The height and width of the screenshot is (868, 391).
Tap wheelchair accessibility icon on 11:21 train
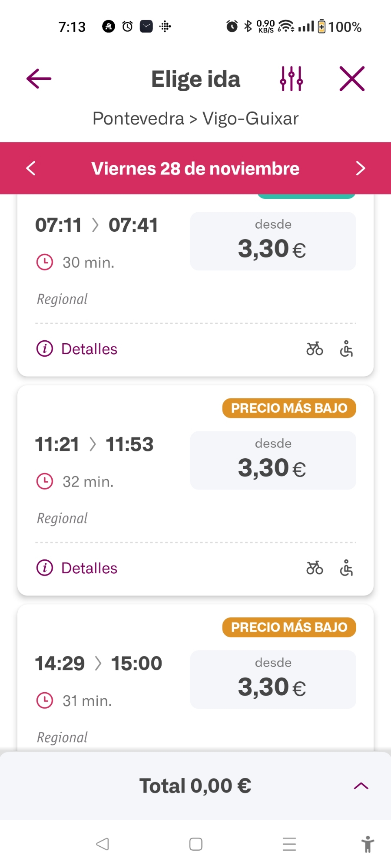[346, 568]
